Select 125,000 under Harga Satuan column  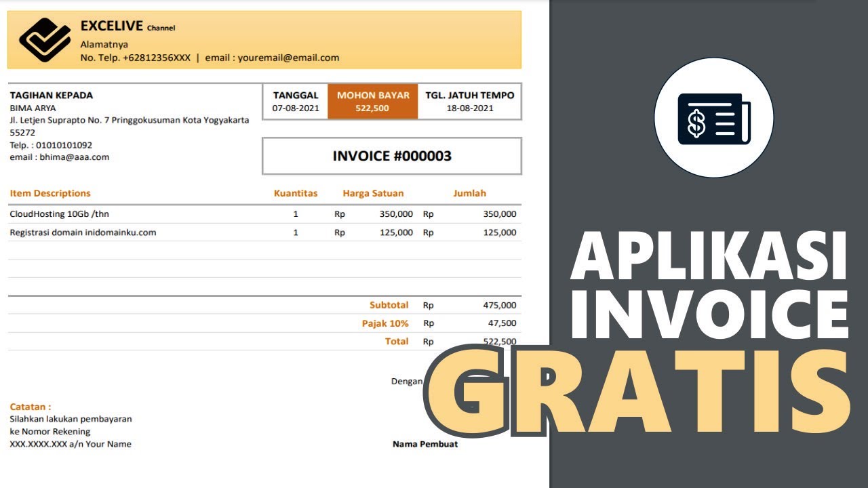[396, 232]
